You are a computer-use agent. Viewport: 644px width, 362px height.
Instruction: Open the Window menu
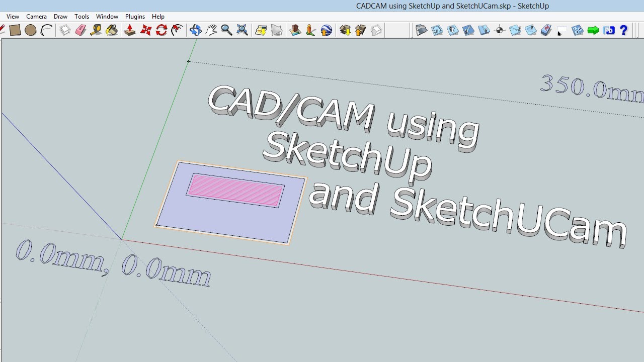pyautogui.click(x=107, y=17)
